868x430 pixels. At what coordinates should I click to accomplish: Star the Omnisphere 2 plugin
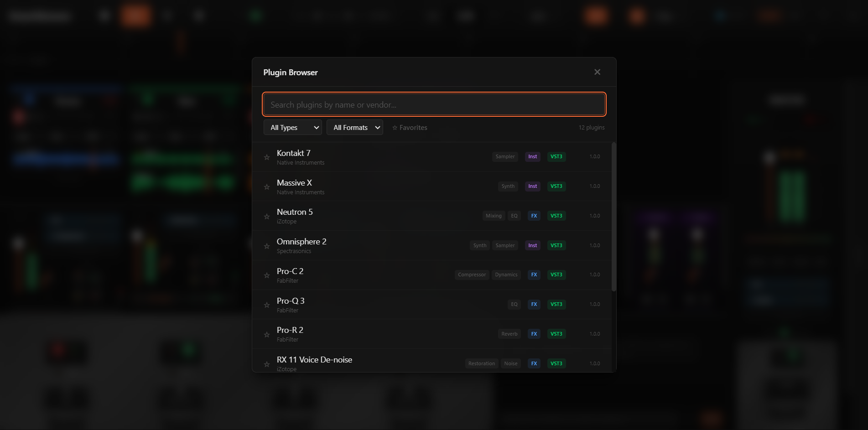point(267,246)
